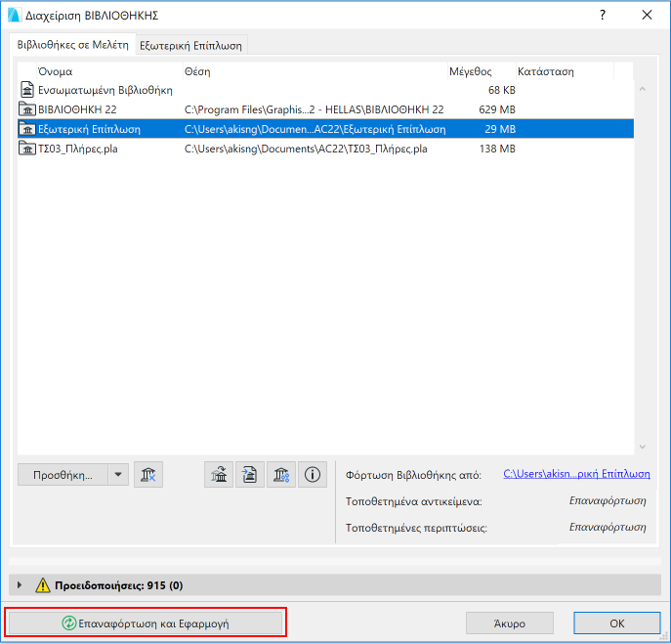Click the Documents\AC22\ΤΣ03_Πλήρες.pla path
Image resolution: width=671 pixels, height=644 pixels.
pos(306,149)
